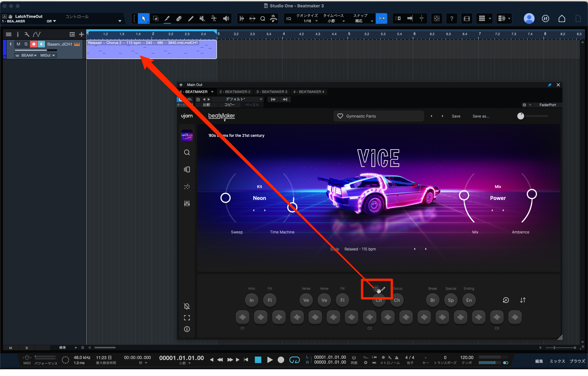
Task: Open the user account avatar
Action: coord(529,19)
